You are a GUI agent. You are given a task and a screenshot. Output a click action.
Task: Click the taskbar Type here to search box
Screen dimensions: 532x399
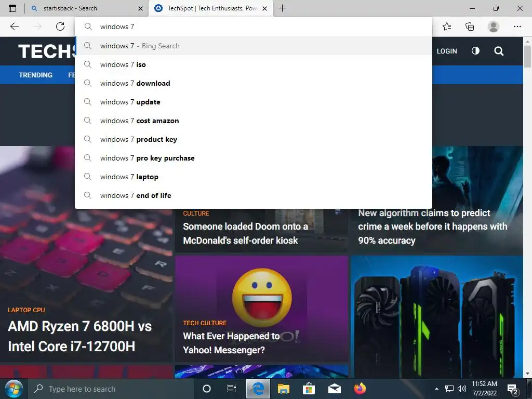[x=111, y=389]
